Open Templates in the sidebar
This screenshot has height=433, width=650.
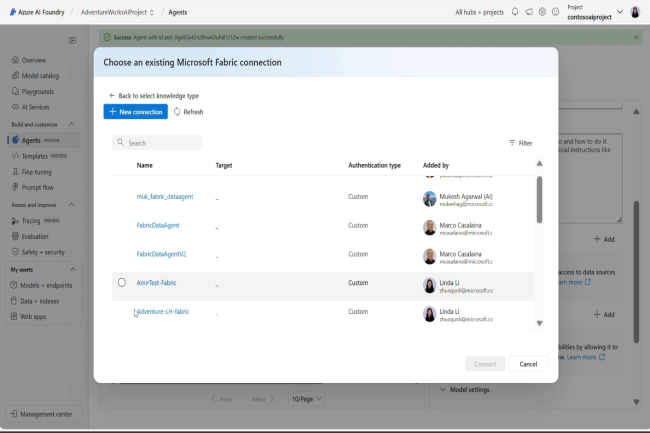coord(39,156)
